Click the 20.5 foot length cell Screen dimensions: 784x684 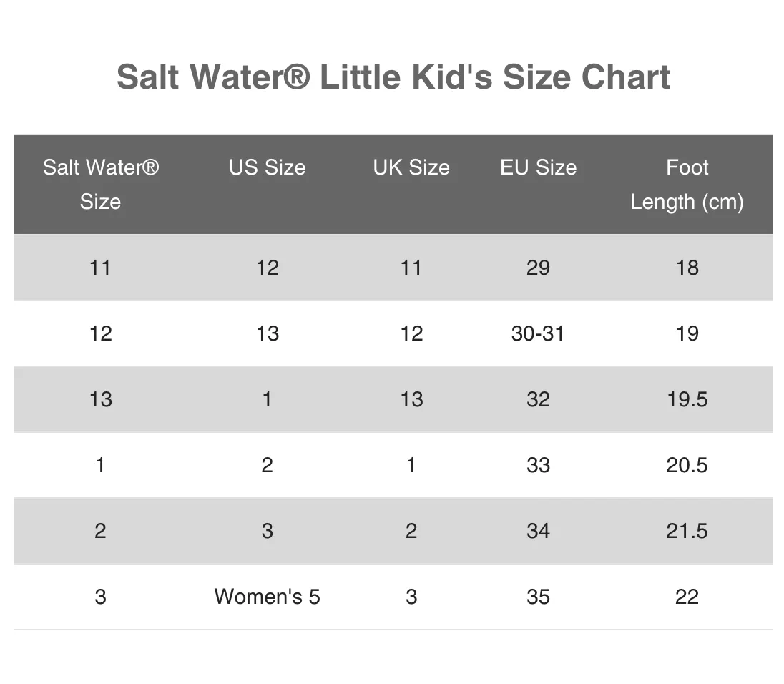pyautogui.click(x=687, y=466)
